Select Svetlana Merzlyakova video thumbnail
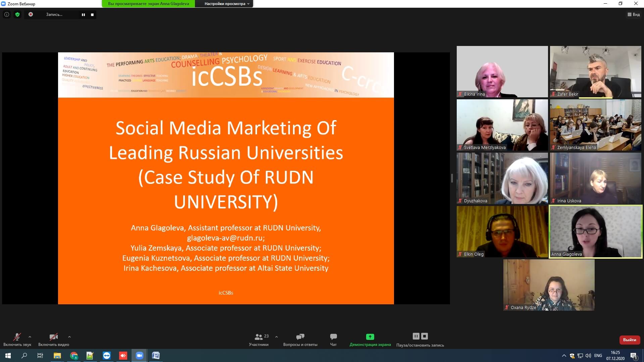Image resolution: width=644 pixels, height=362 pixels. click(x=502, y=125)
